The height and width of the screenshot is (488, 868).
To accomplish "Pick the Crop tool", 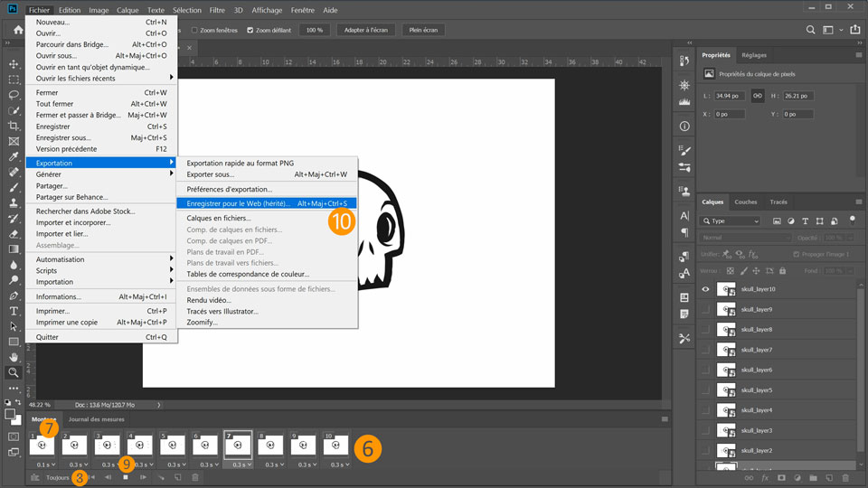I will (14, 126).
